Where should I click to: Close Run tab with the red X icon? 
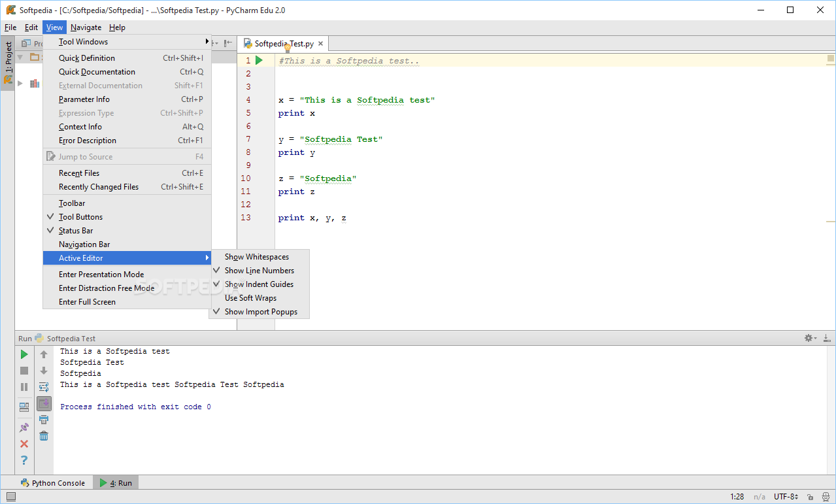(x=24, y=444)
